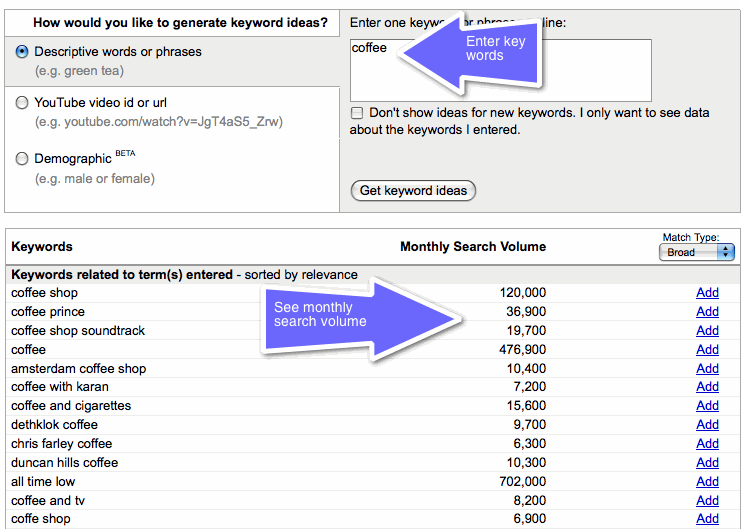Click the 'chris farley coffee' keyword text
This screenshot has height=529, width=741.
(61, 443)
